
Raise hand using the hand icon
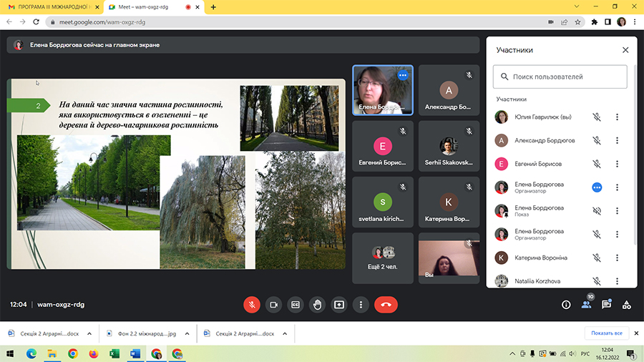pyautogui.click(x=317, y=305)
